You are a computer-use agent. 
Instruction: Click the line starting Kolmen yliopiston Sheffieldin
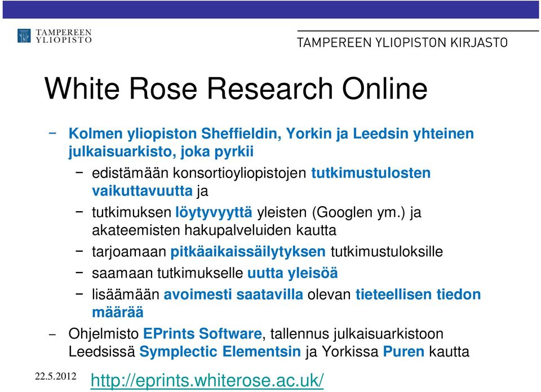tap(271, 134)
